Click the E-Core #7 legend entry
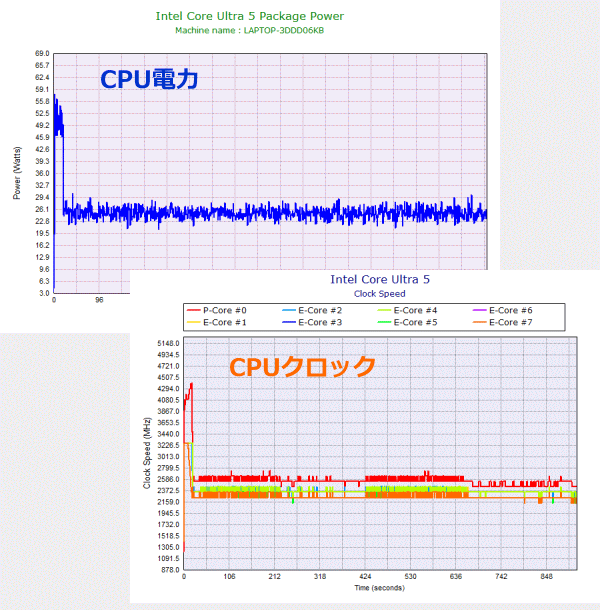600x610 pixels. pos(503,322)
